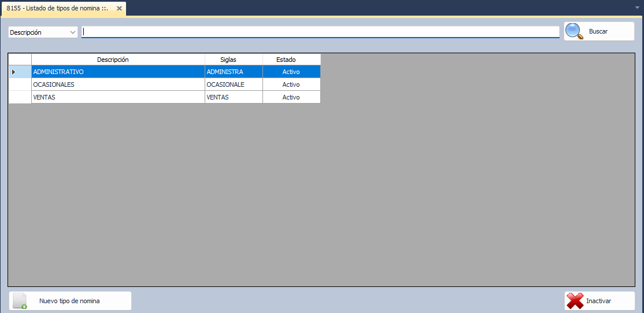Image resolution: width=644 pixels, height=313 pixels.
Task: Click the Activo status in the VENTAS row
Action: [x=291, y=97]
